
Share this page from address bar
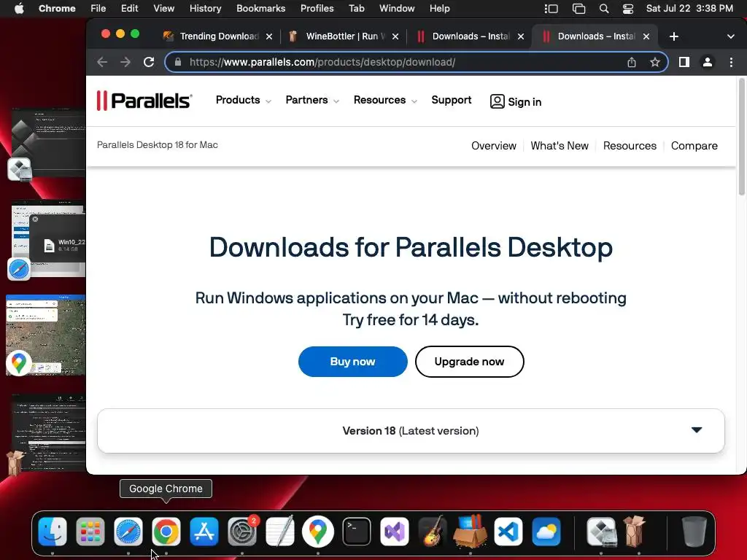[632, 62]
